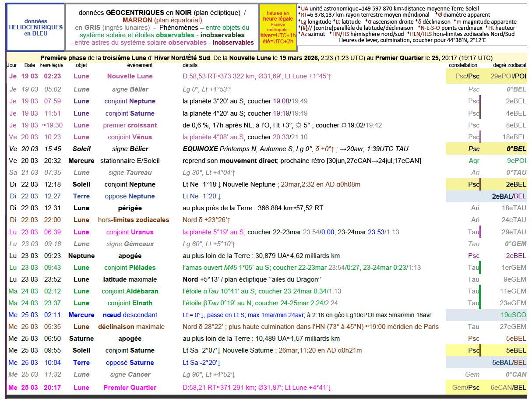This screenshot has width=532, height=399.
Task: Select the 'degré zodiacal' column header
Action: pos(509,65)
